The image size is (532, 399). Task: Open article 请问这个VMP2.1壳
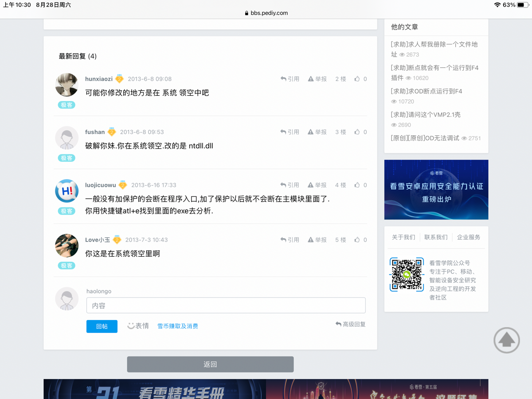(x=426, y=115)
